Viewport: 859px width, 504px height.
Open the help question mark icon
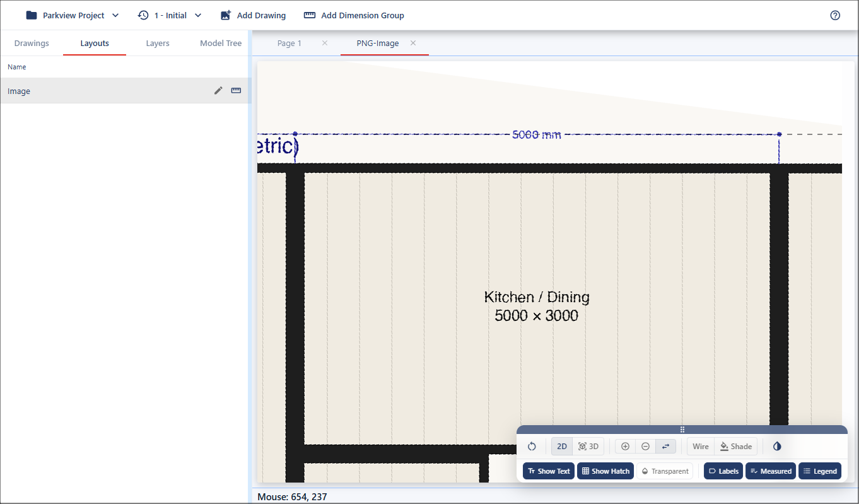pos(835,15)
